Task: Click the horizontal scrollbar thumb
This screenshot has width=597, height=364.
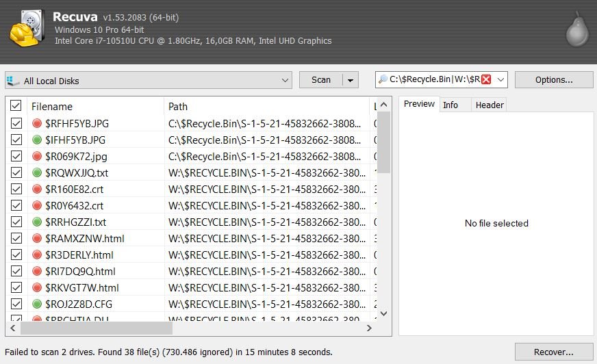Action: (97, 328)
